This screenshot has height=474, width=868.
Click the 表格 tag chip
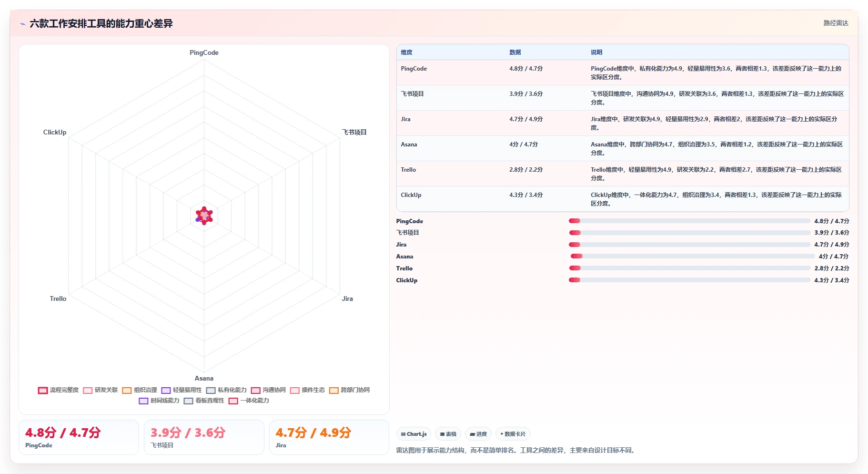(x=448, y=434)
